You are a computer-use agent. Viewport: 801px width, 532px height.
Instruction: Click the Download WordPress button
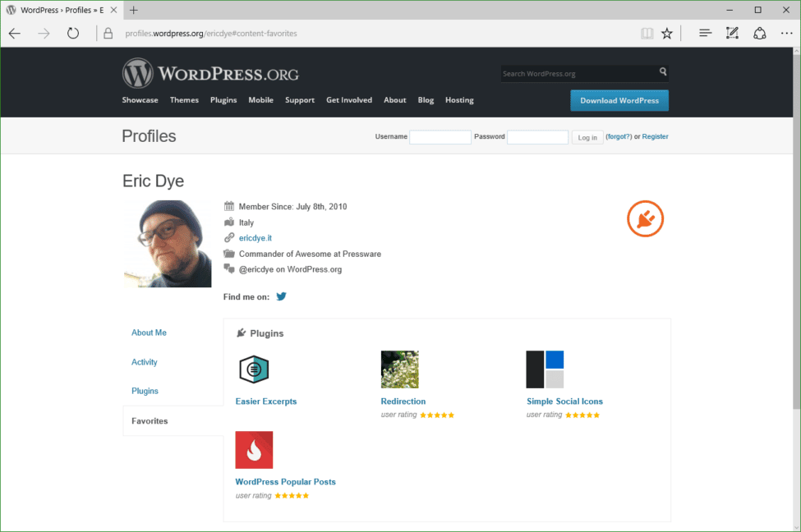pos(619,101)
